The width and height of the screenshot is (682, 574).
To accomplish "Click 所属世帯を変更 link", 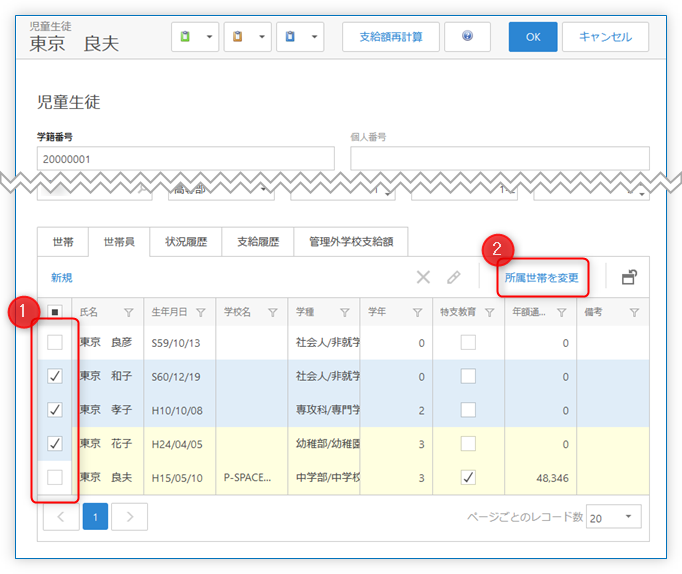I will pyautogui.click(x=542, y=278).
